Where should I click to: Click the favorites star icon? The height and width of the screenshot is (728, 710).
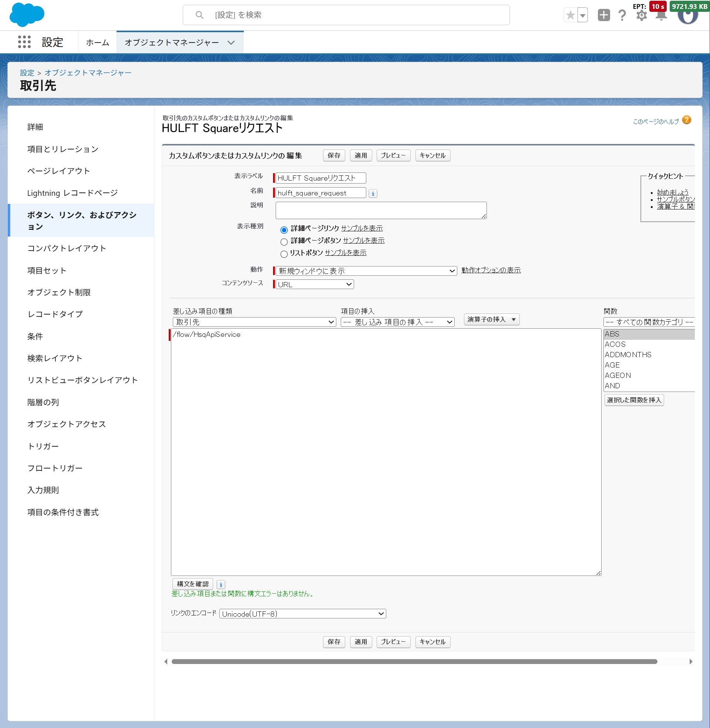click(570, 15)
